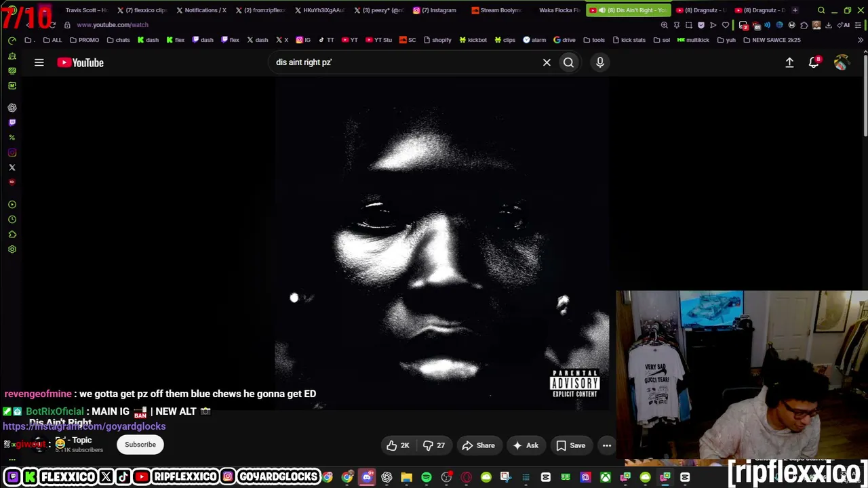868x488 pixels.
Task: Subscribe to the Topic channel
Action: click(x=140, y=445)
